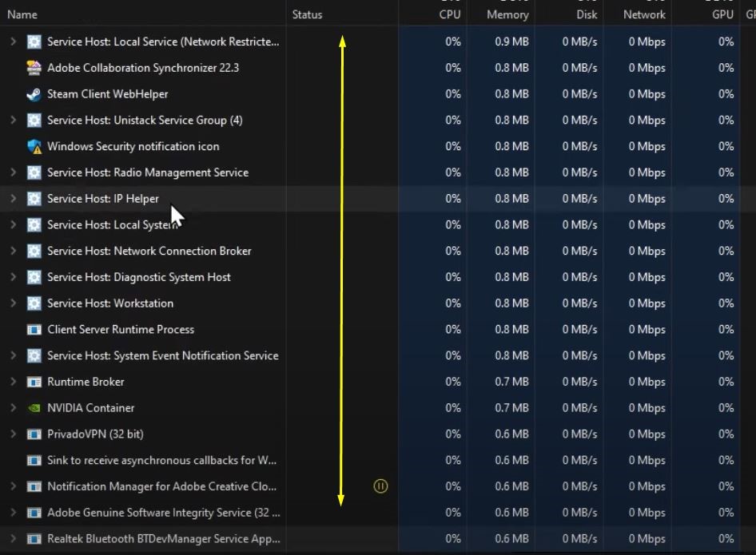Image resolution: width=756 pixels, height=555 pixels.
Task: Click CPU 0% value in Steam Client WebHelper row
Action: tap(453, 94)
